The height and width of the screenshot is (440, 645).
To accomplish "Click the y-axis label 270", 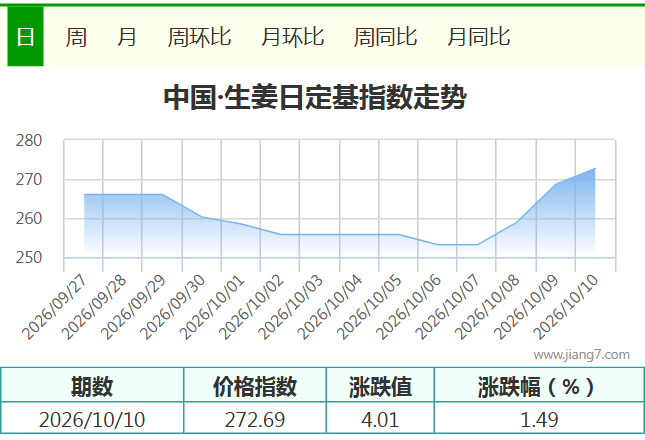I will coord(29,180).
